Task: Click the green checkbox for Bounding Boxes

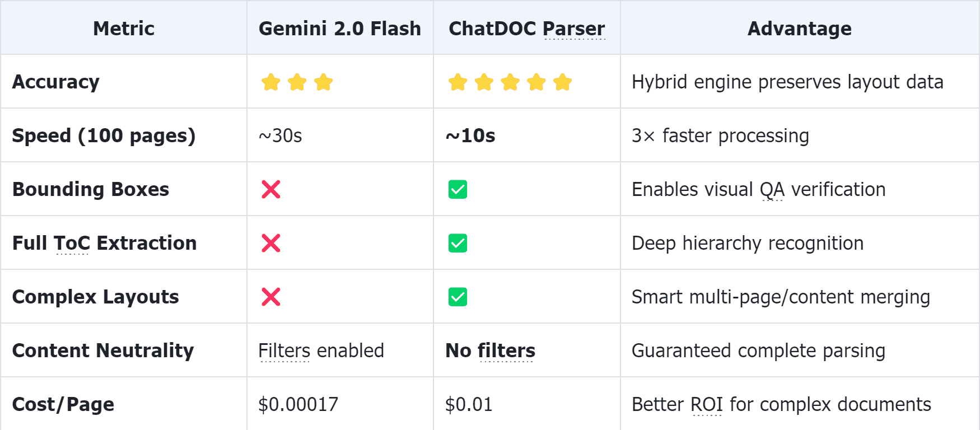Action: [458, 189]
